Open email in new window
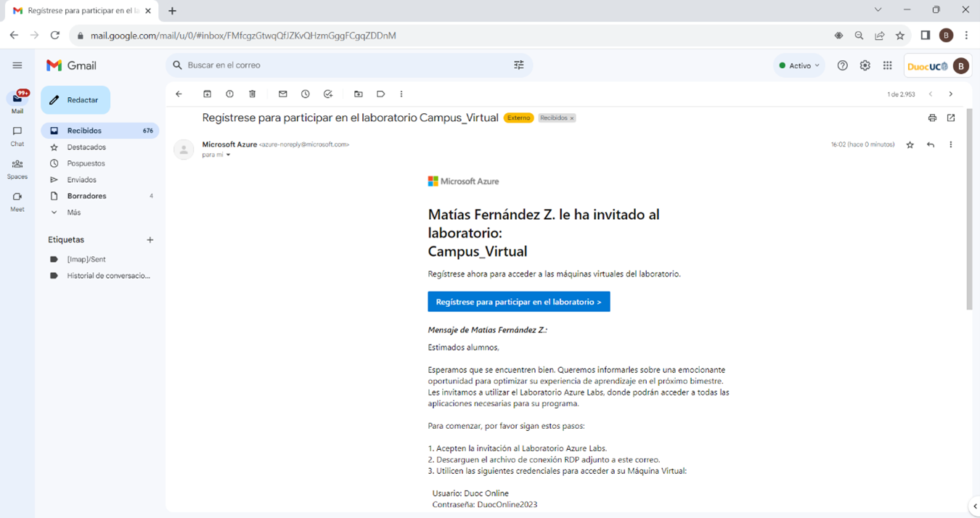 pyautogui.click(x=951, y=118)
